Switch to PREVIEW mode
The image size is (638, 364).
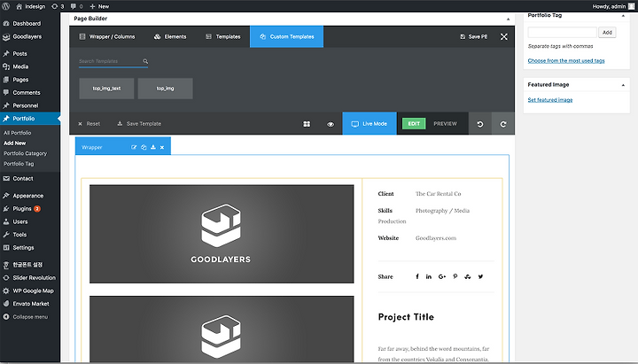[x=445, y=124]
